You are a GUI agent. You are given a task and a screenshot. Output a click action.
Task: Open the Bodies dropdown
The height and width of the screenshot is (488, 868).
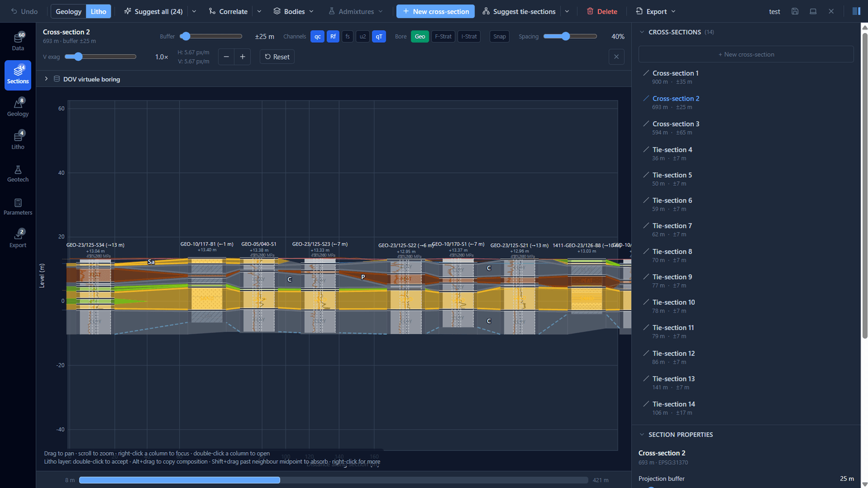[293, 12]
